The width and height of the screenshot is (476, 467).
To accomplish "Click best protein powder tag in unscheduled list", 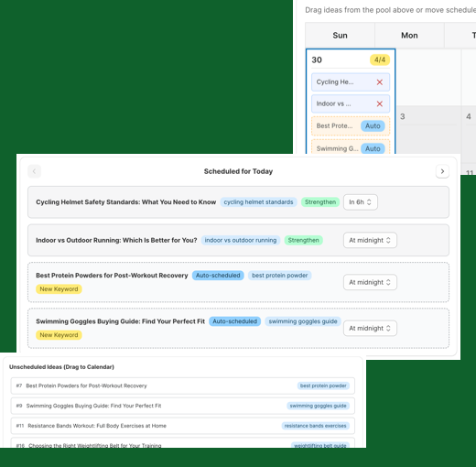I will (323, 386).
